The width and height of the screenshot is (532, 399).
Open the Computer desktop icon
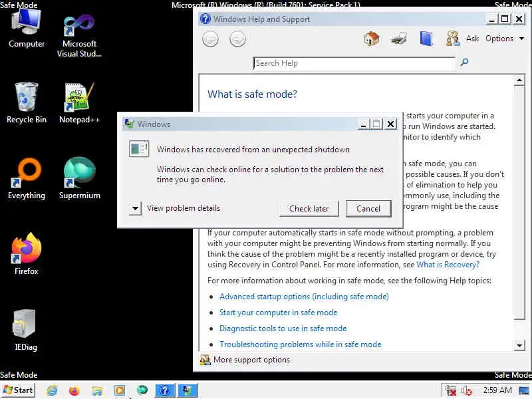click(x=27, y=29)
